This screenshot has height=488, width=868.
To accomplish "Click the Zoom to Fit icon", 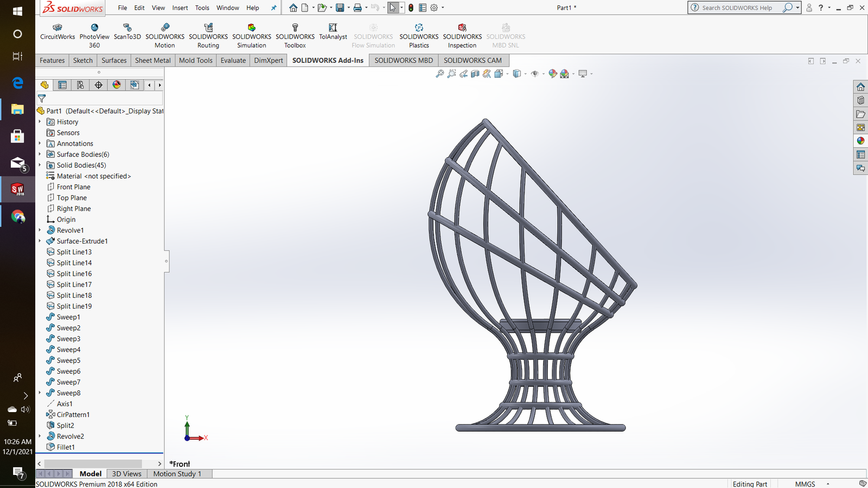I will (x=439, y=74).
